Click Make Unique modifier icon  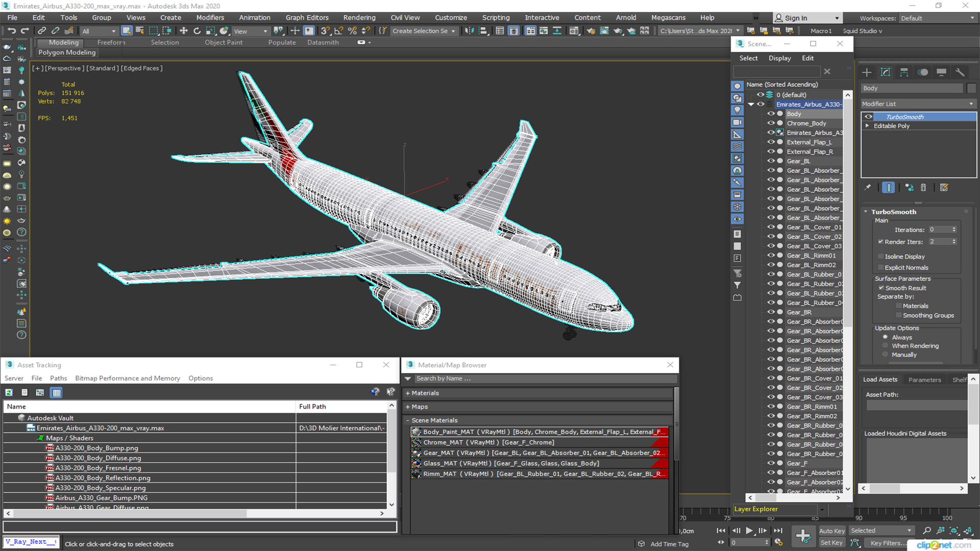[909, 187]
